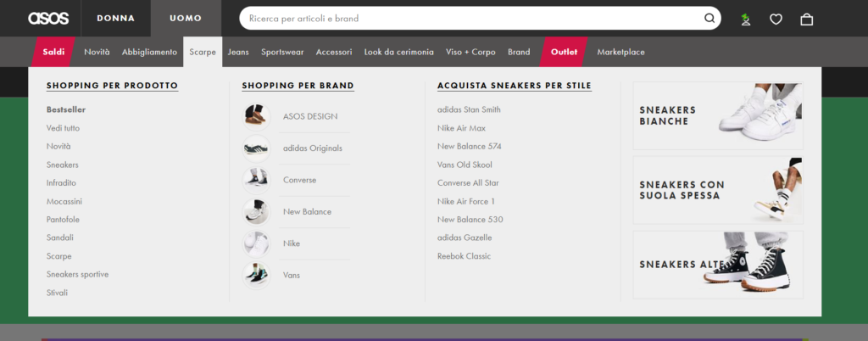This screenshot has width=868, height=341.
Task: Click the search magnifier icon
Action: click(x=709, y=19)
